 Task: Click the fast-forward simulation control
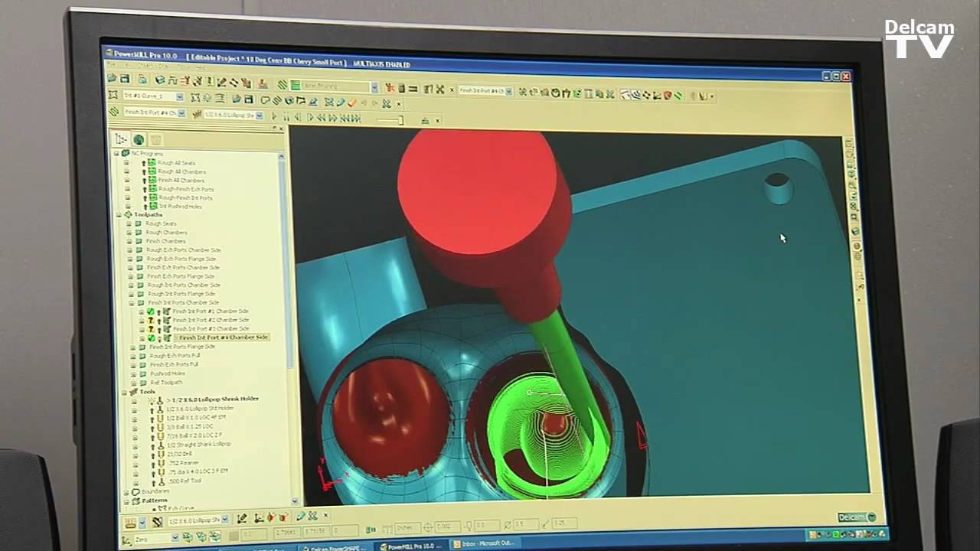click(332, 117)
